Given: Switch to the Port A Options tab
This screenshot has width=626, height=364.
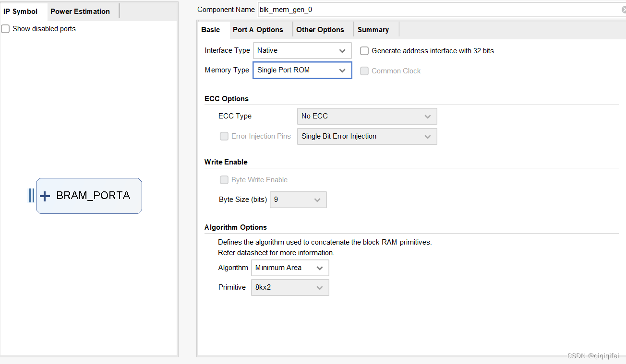Looking at the screenshot, I should pyautogui.click(x=258, y=30).
